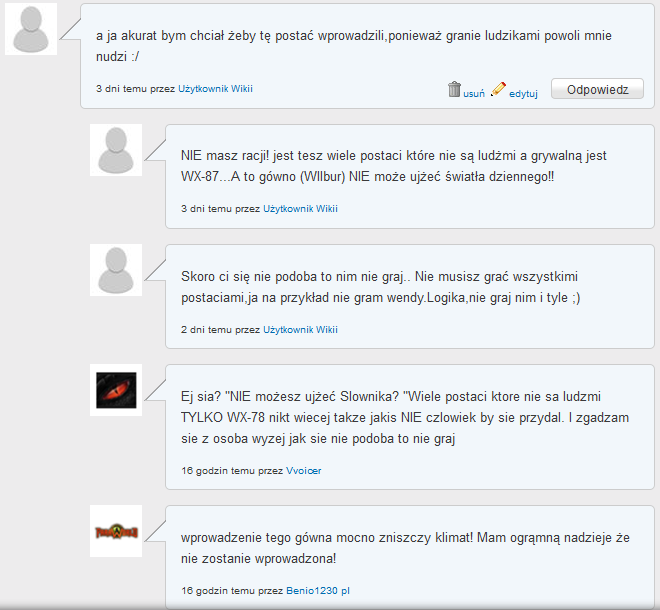Click the trash can delete icon
The width and height of the screenshot is (660, 610).
pos(454,90)
